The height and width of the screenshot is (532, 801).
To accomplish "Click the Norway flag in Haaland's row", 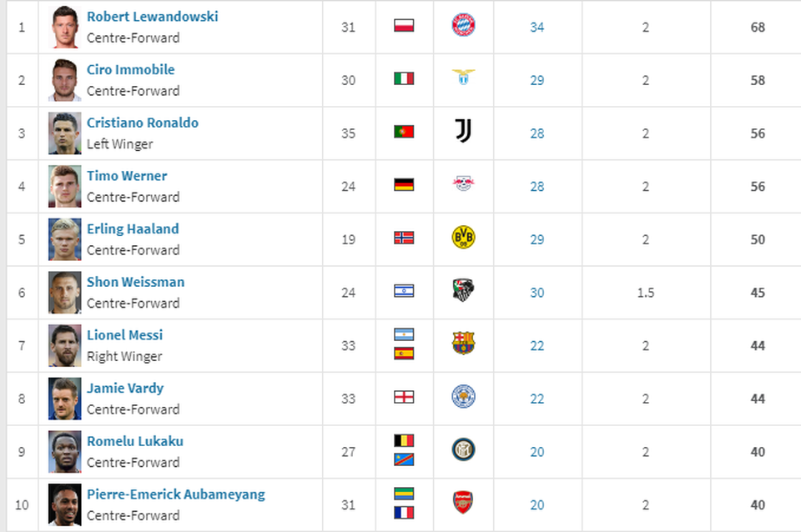I will (x=404, y=238).
